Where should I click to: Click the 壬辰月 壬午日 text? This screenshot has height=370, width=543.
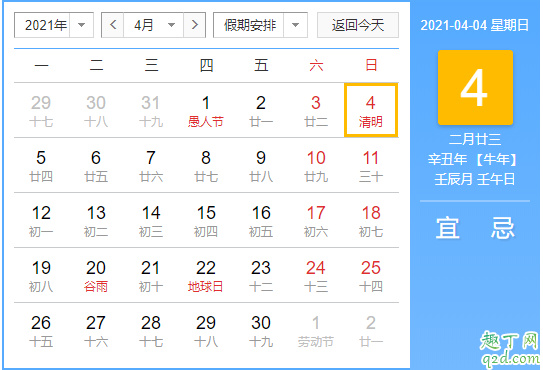pyautogui.click(x=474, y=179)
